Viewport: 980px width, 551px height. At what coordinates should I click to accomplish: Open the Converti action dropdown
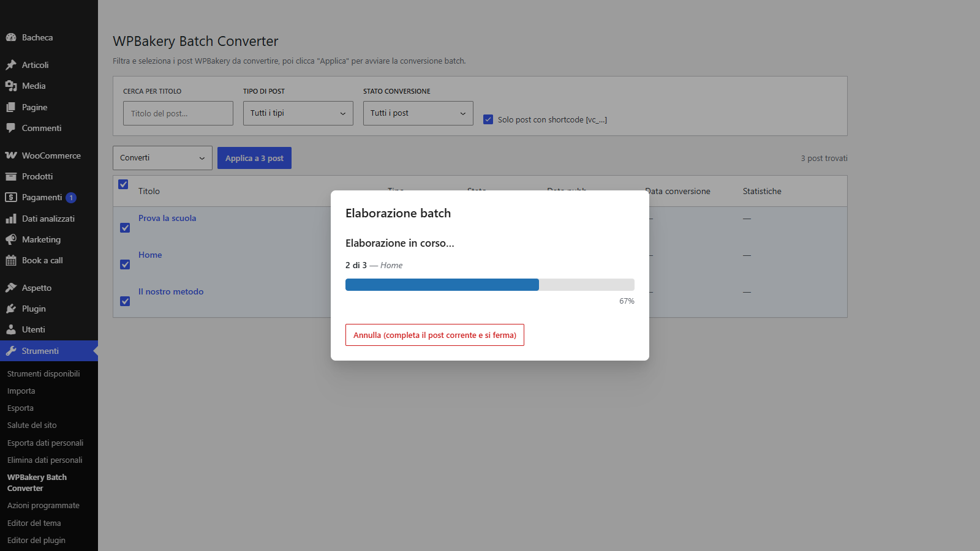(162, 158)
